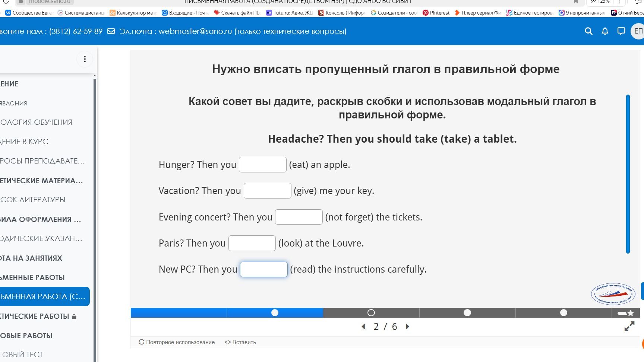The height and width of the screenshot is (362, 644).
Task: Click 'Повторное использование' link
Action: pos(177,342)
